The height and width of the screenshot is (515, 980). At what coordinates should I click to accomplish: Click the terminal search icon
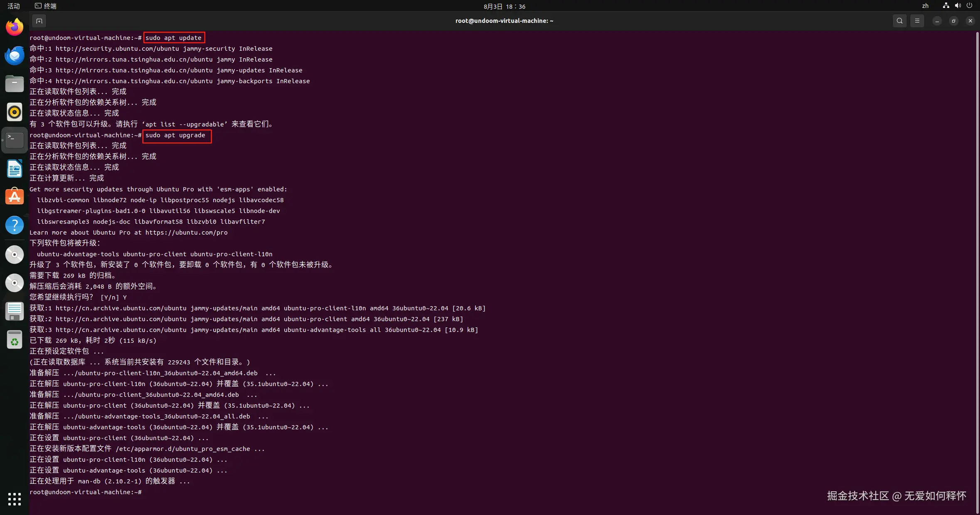coord(899,21)
